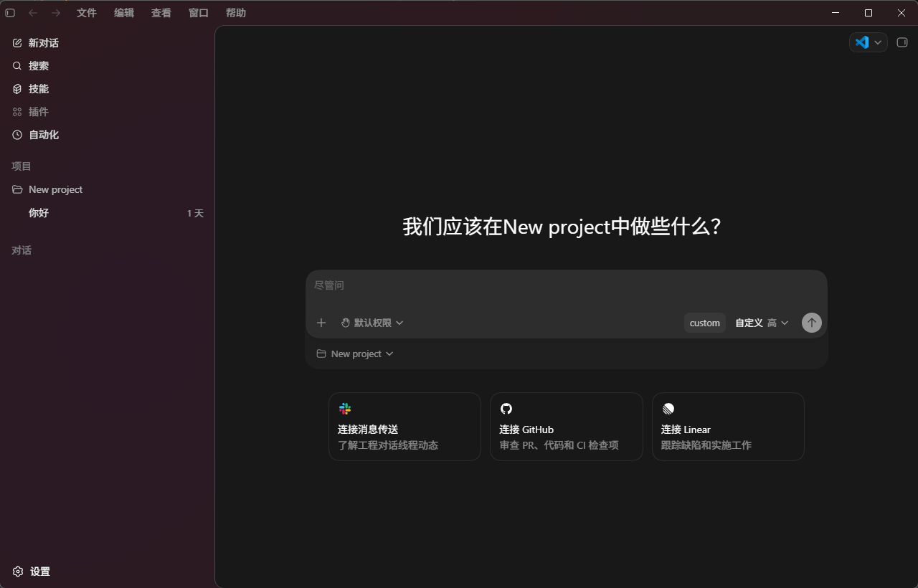Screen dimensions: 918x588
Task: Click the VS Code icon at top right
Action: tap(862, 42)
